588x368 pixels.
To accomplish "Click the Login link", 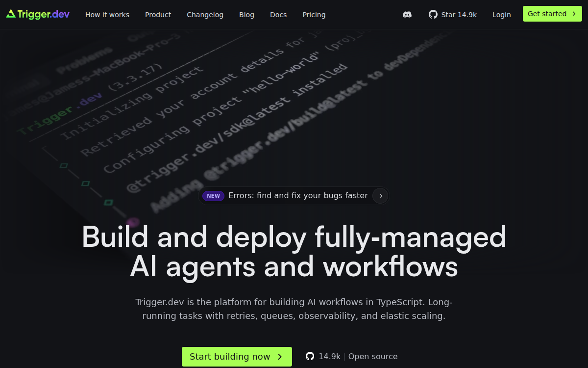I will 501,15.
